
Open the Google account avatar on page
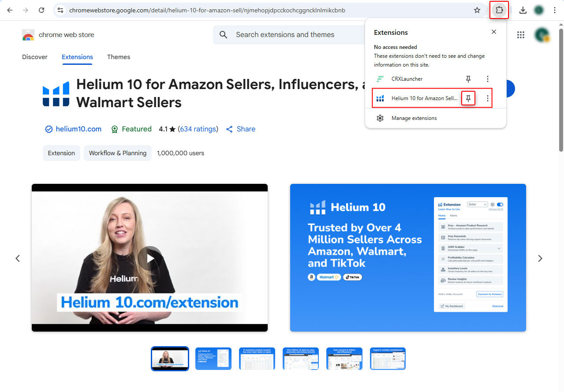pyautogui.click(x=542, y=35)
